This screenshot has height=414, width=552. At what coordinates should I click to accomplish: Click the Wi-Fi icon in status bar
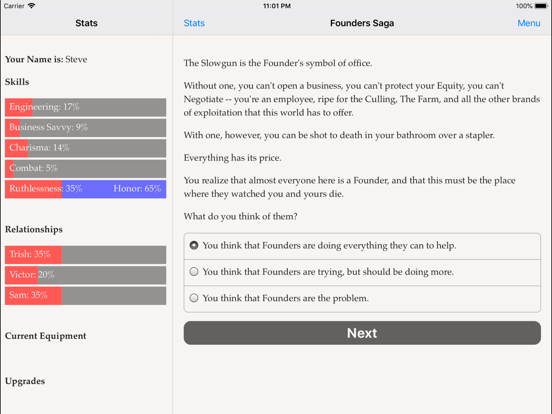[31, 6]
